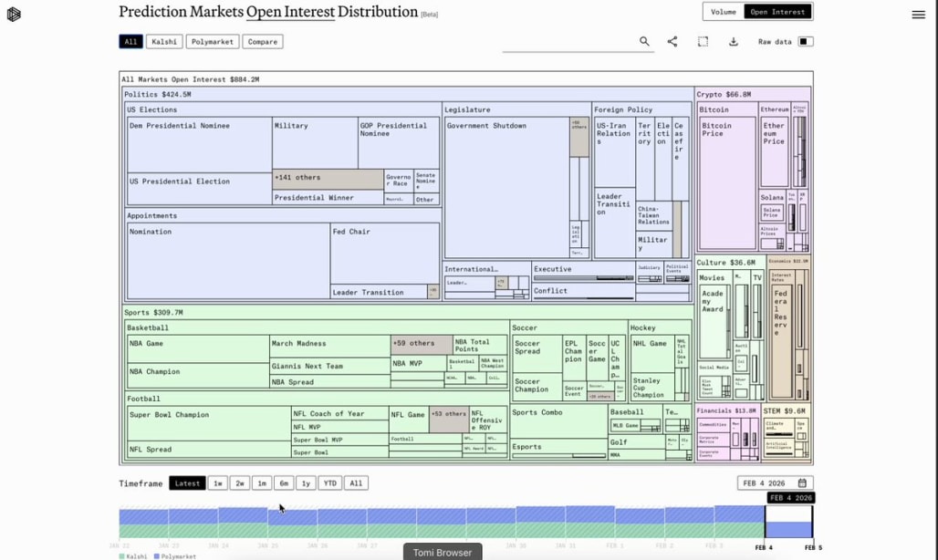Screen dimensions: 938x560
Task: Open the hamburger menu
Action: 918,15
